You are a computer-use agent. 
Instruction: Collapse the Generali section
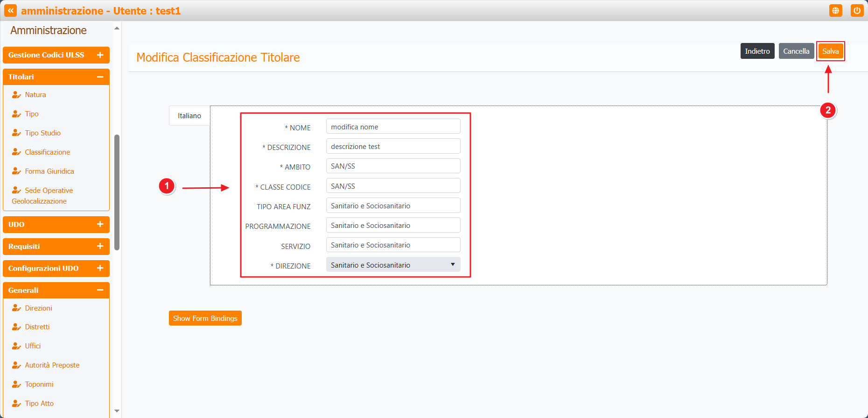(x=100, y=290)
